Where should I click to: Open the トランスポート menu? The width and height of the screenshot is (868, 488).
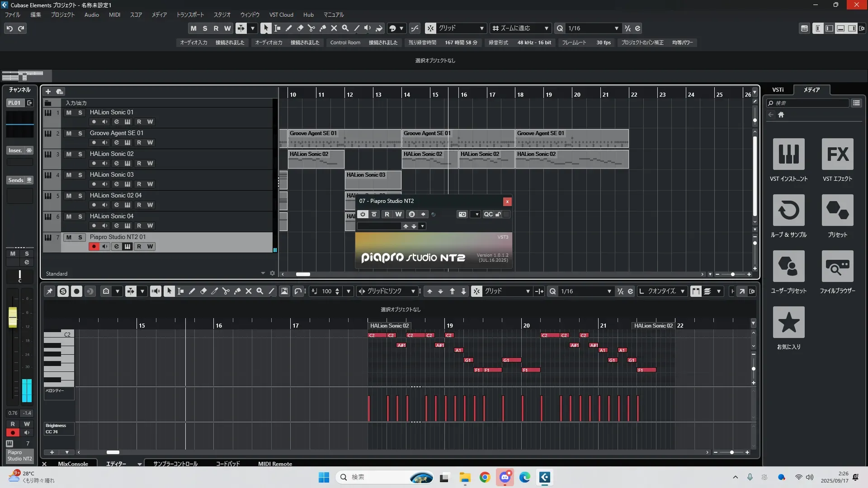point(190,14)
